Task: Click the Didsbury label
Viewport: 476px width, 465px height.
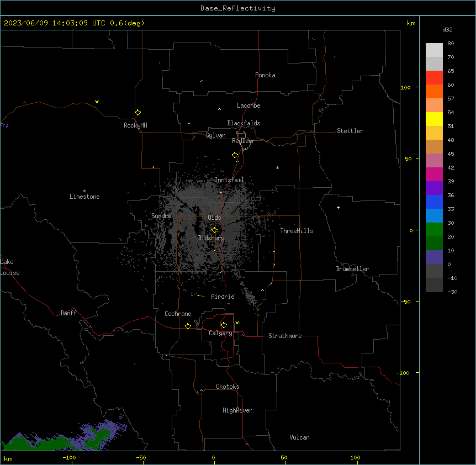Action: click(211, 238)
